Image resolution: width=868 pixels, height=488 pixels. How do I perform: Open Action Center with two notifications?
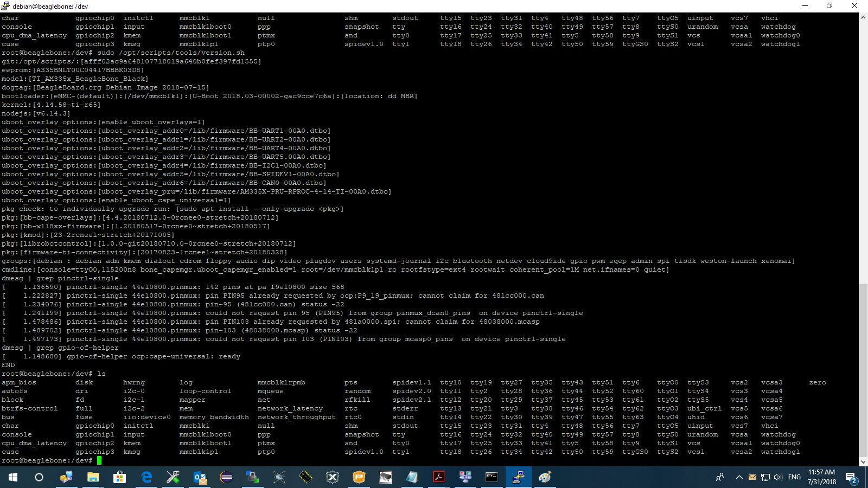(x=853, y=478)
